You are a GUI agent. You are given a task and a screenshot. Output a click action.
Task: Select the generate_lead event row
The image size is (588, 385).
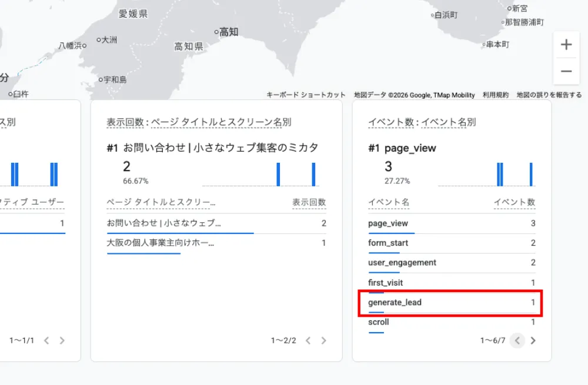click(452, 303)
